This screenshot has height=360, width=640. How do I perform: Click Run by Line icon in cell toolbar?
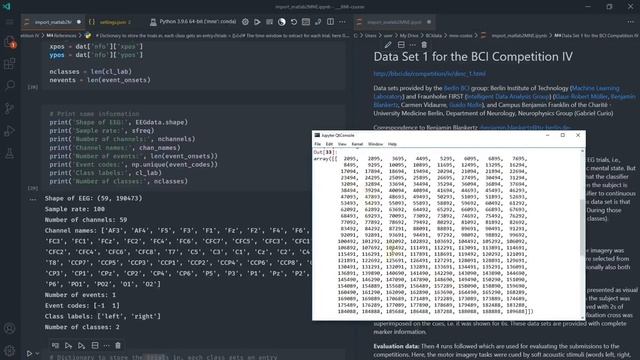(x=55, y=346)
